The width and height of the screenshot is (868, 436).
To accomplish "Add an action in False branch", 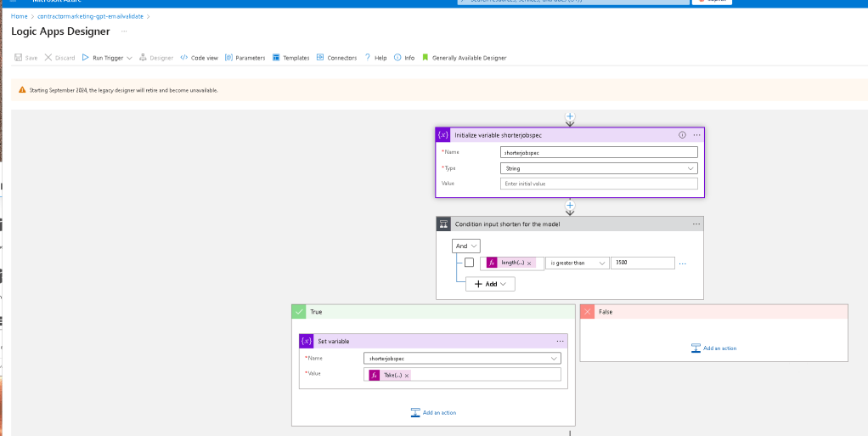I will point(714,348).
